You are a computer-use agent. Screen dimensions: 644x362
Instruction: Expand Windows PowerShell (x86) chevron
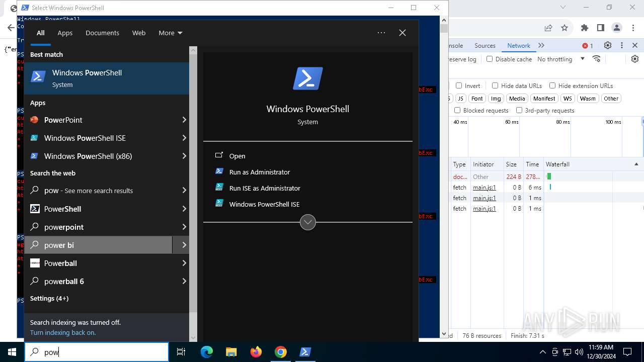click(x=184, y=156)
